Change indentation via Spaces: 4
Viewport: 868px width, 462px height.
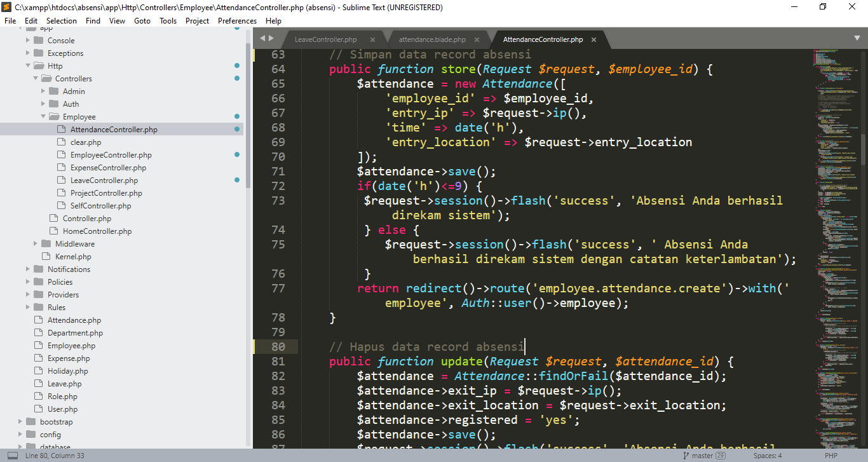[x=768, y=456]
